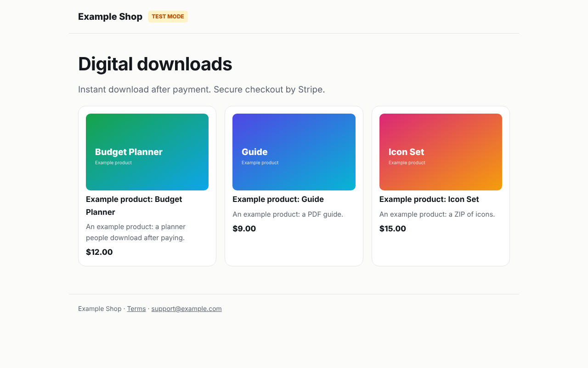This screenshot has height=368, width=588.
Task: Click the $12.00 price
Action: click(x=99, y=252)
